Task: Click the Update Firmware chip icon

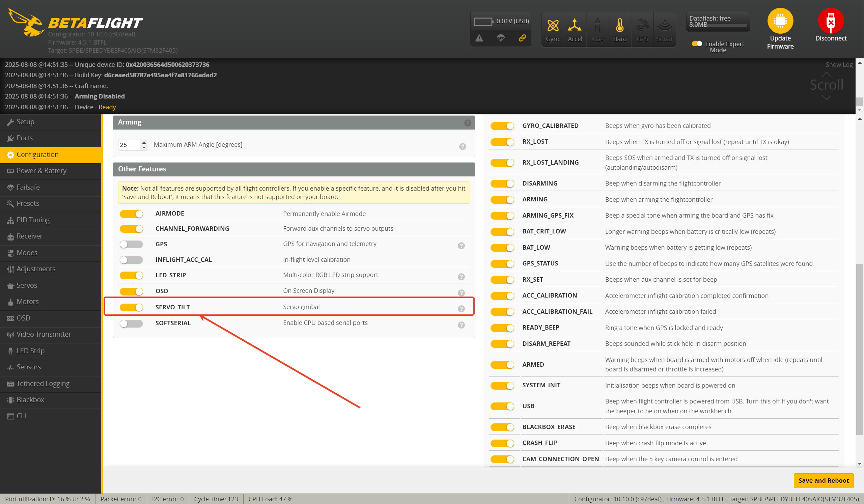Action: coord(780,21)
